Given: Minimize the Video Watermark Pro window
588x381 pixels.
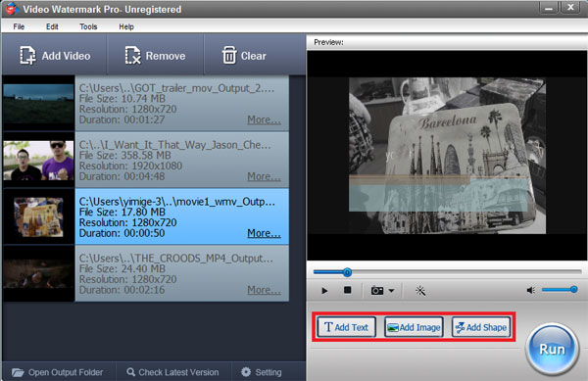Looking at the screenshot, I should [x=549, y=8].
